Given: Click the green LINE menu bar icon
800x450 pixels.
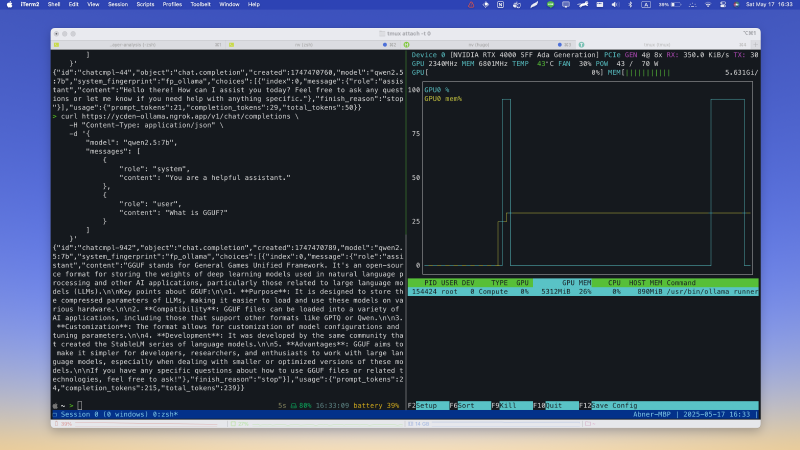Looking at the screenshot, I should (550, 5).
